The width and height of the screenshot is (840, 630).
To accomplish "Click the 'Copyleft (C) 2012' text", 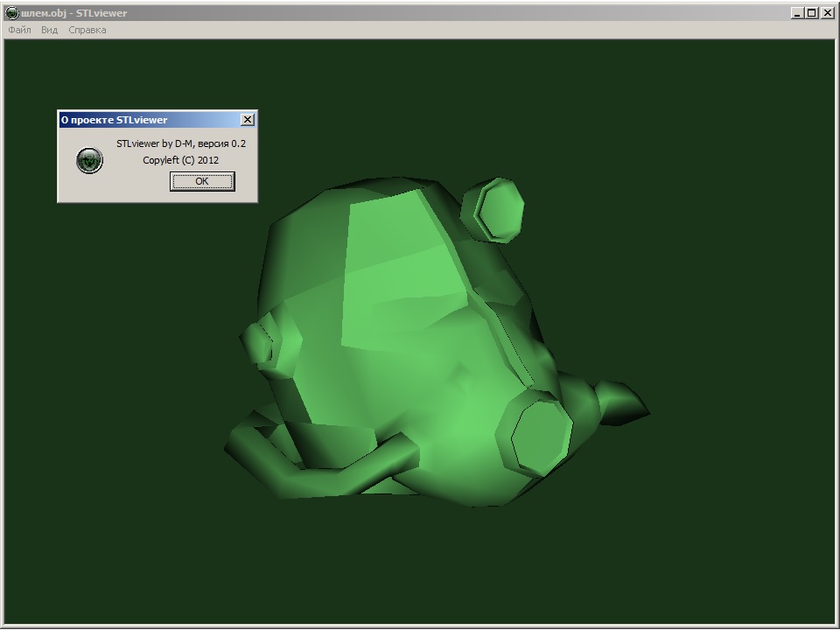I will coord(180,160).
